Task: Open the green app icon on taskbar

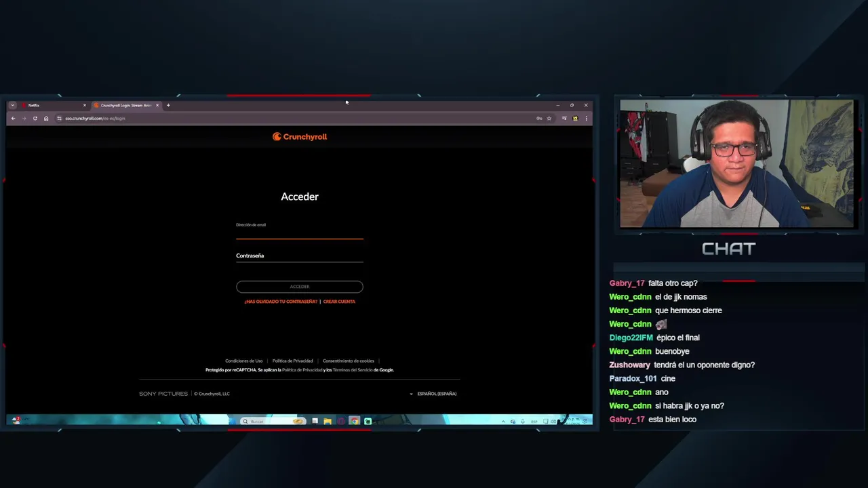Action: coord(368,422)
